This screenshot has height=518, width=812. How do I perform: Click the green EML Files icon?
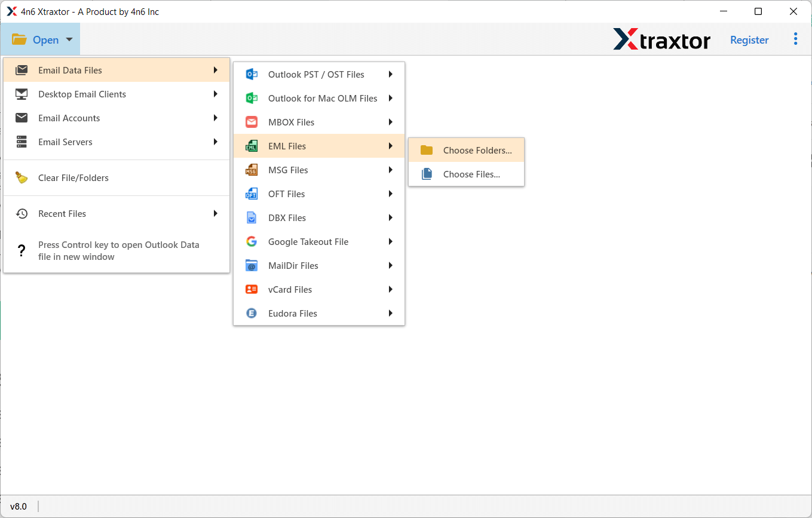pyautogui.click(x=252, y=146)
